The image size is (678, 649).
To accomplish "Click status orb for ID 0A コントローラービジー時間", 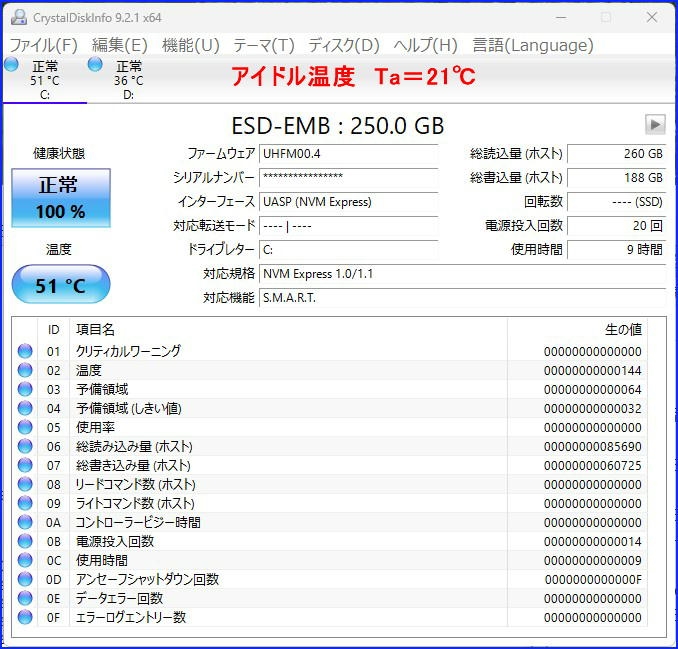I will coord(25,522).
